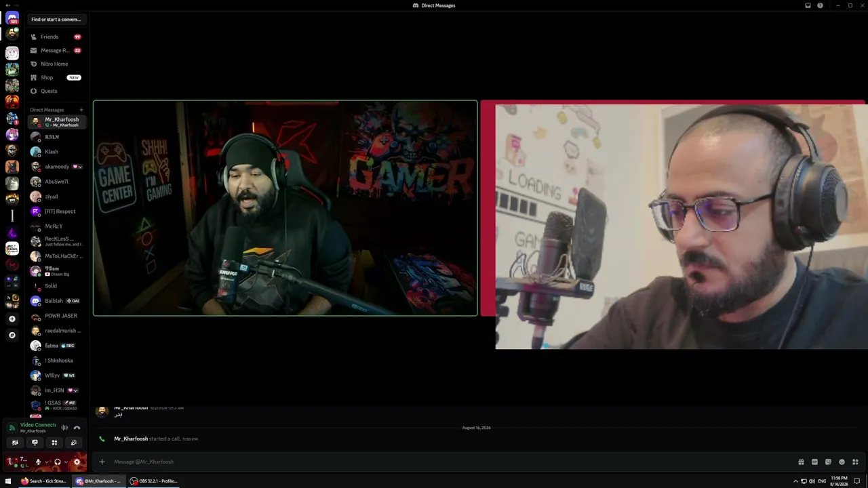Open Discover servers compass icon

click(12, 335)
